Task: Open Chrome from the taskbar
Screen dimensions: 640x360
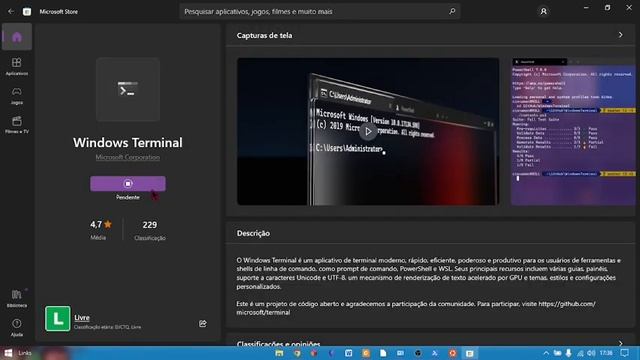Action: (x=297, y=353)
